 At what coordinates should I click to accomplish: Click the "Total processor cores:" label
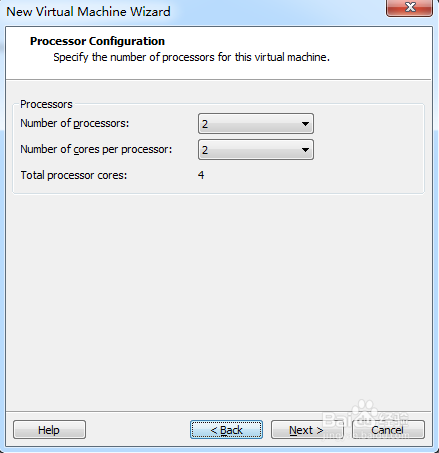[x=74, y=175]
